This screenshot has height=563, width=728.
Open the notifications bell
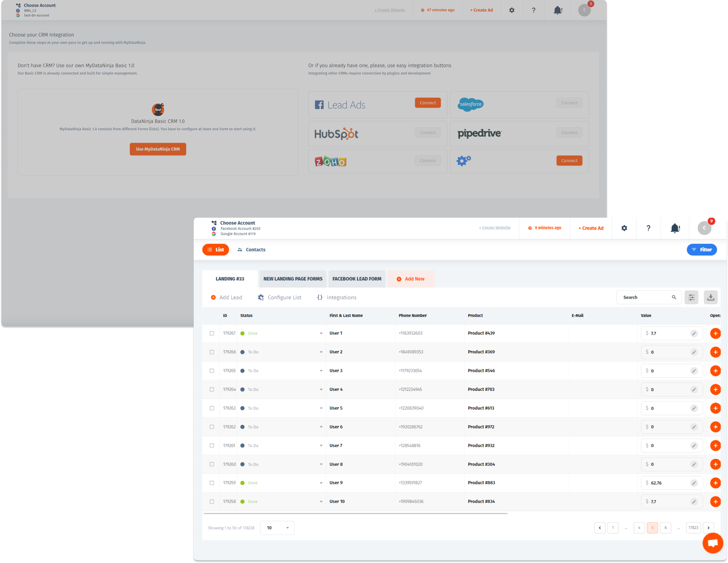coord(675,228)
